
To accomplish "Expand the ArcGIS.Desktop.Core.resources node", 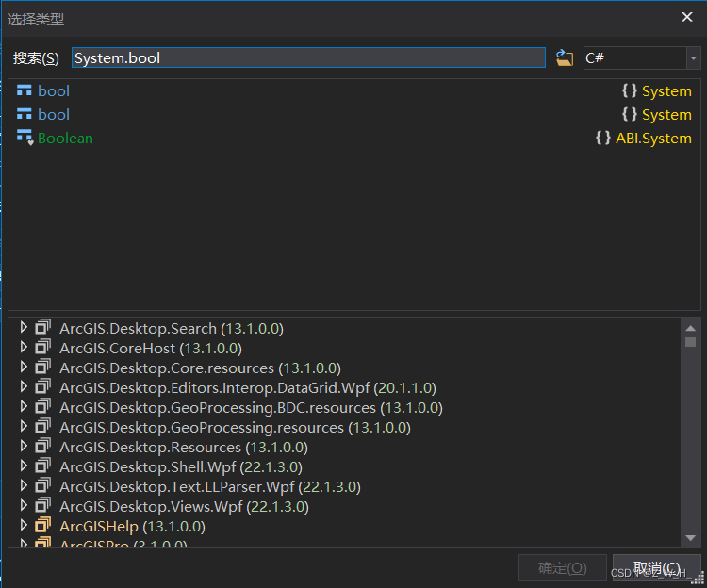I will tap(24, 367).
